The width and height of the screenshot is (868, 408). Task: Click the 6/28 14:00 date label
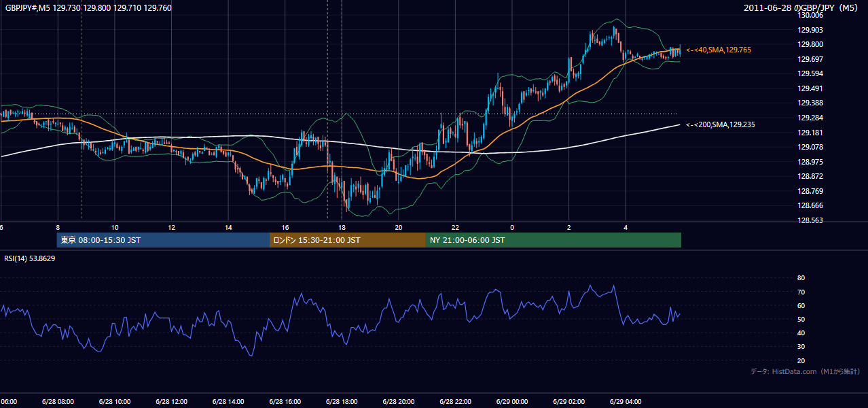point(228,402)
